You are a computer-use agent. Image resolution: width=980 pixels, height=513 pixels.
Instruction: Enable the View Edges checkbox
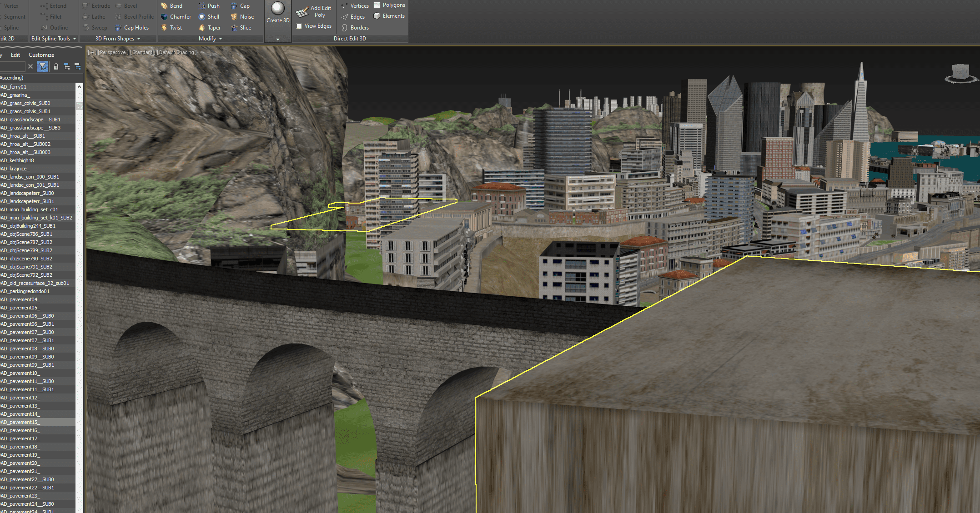point(299,26)
